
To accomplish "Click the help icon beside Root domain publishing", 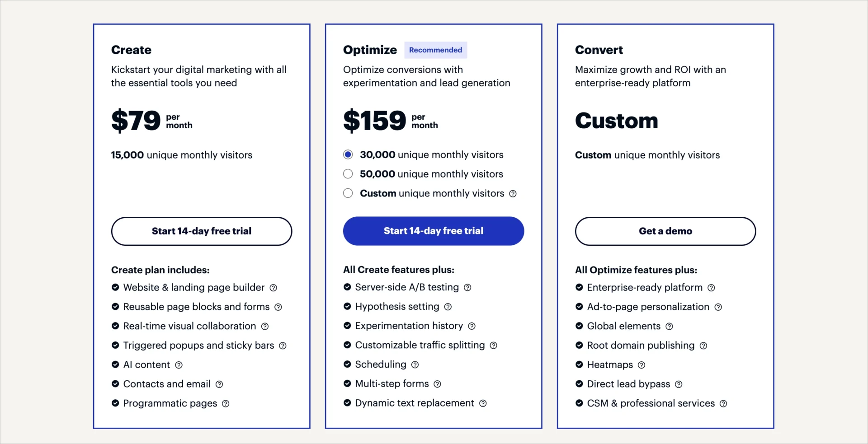I will tap(704, 346).
